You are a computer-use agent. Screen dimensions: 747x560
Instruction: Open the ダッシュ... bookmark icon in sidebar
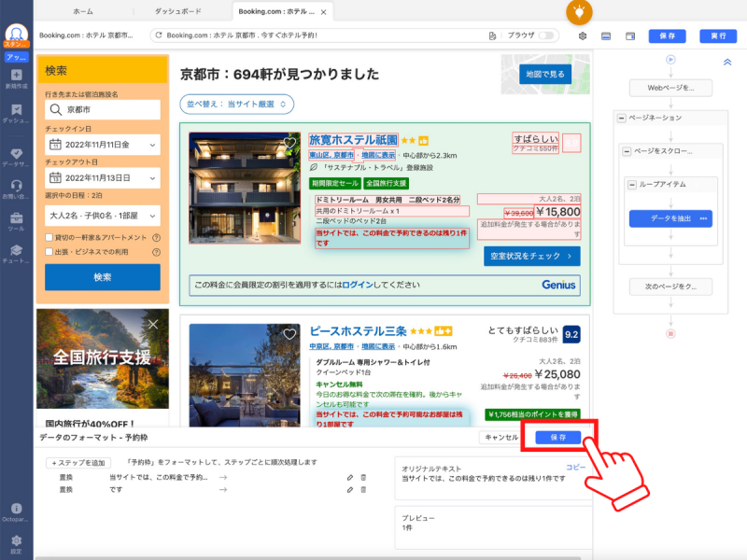coord(16,113)
